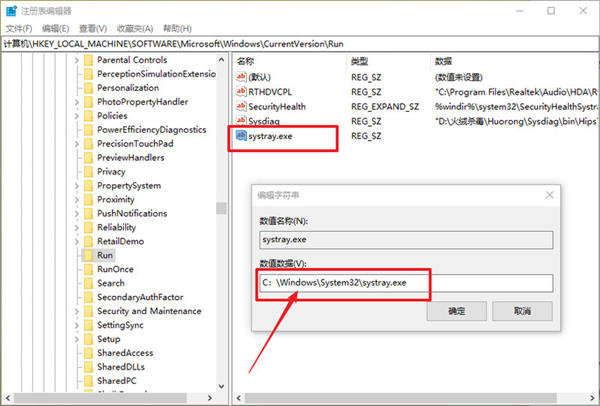Click the SharedPC folder icon
Screen dimensions: 600x406
coord(88,381)
